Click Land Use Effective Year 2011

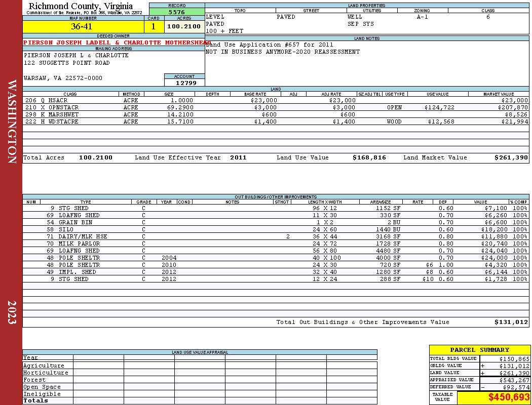(x=238, y=157)
